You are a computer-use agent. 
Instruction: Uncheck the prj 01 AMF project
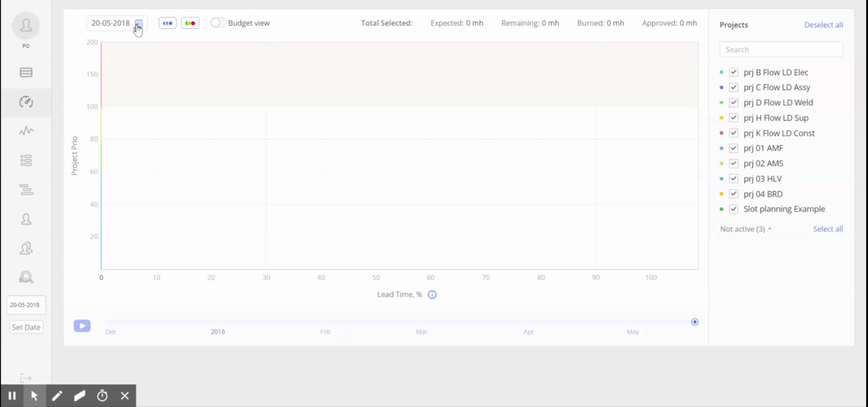(733, 148)
